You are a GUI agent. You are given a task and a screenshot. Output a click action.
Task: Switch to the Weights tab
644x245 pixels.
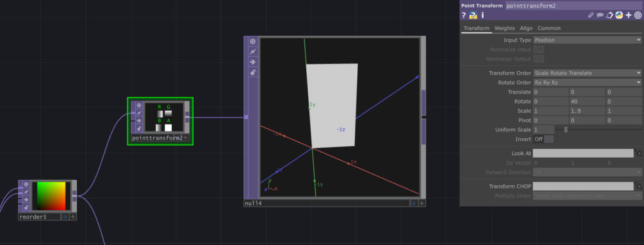pyautogui.click(x=504, y=28)
